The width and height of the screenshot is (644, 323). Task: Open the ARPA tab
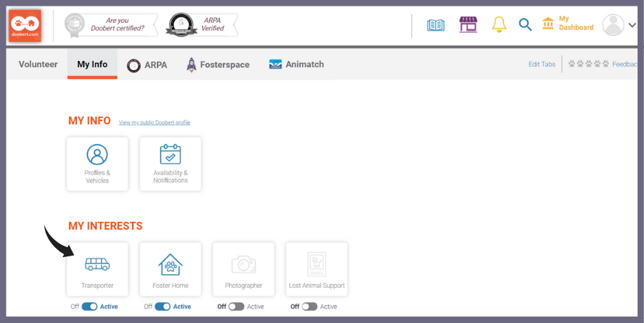[x=147, y=65]
